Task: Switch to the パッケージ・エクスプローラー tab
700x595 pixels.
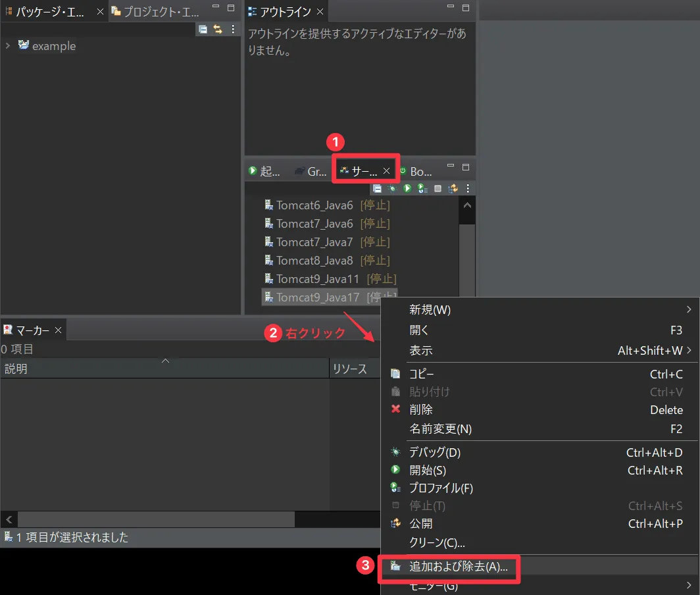Action: tap(49, 12)
